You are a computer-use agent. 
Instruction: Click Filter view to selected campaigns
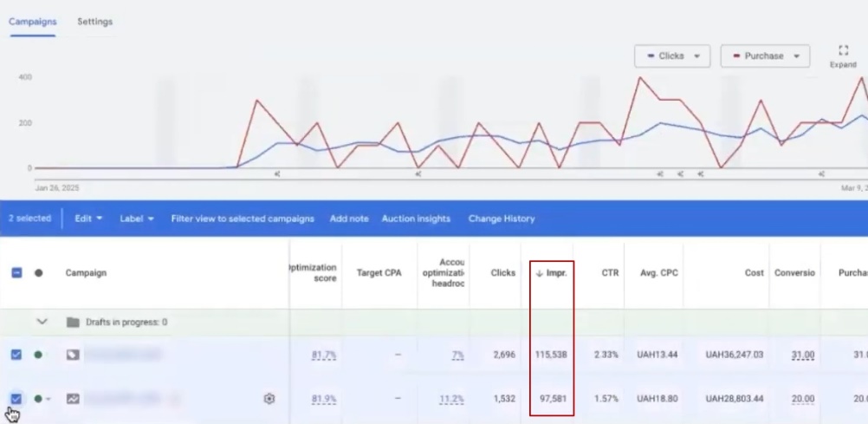click(243, 219)
